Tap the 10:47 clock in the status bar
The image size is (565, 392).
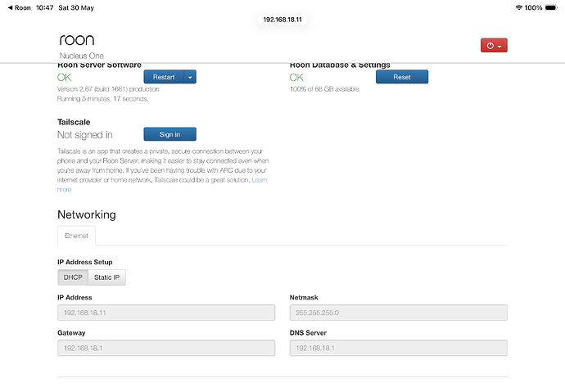pyautogui.click(x=45, y=7)
